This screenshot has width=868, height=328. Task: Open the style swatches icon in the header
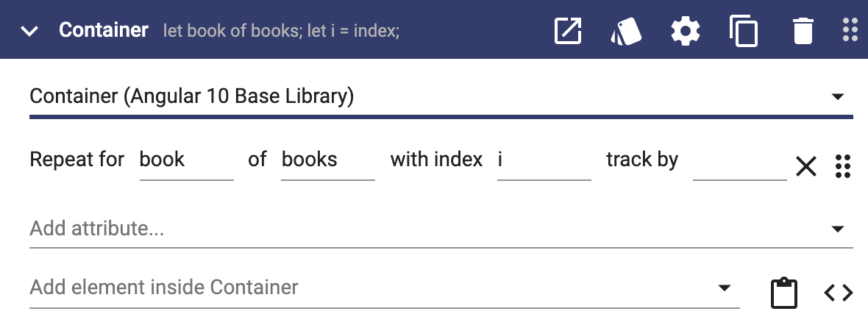click(626, 31)
